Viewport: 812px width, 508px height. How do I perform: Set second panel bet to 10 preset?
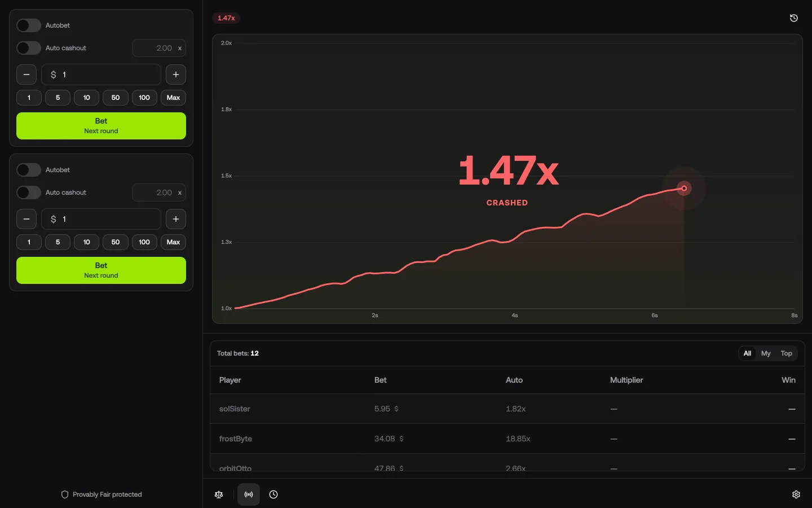tap(86, 242)
